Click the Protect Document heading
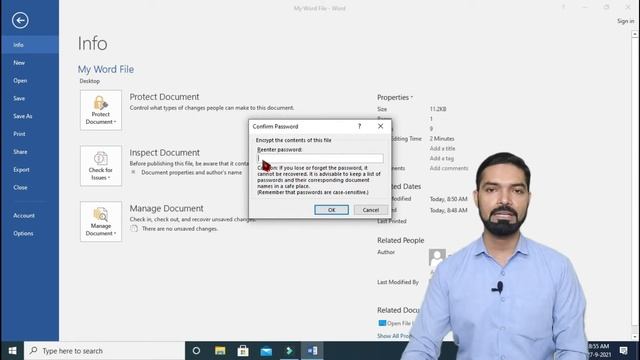The width and height of the screenshot is (640, 360). (x=164, y=97)
